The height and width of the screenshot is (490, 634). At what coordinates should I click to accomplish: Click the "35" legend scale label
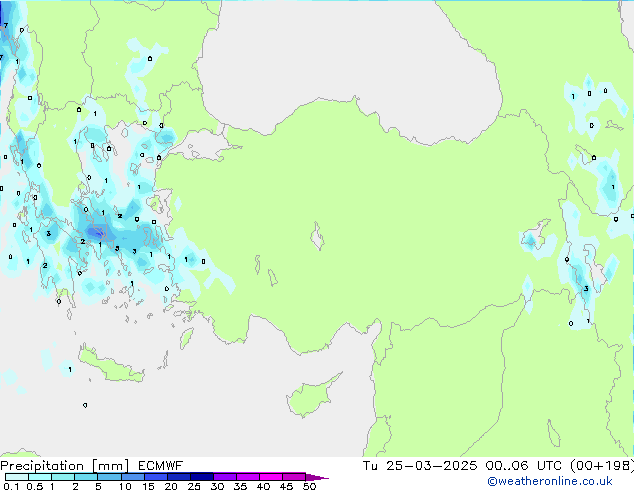[240, 486]
